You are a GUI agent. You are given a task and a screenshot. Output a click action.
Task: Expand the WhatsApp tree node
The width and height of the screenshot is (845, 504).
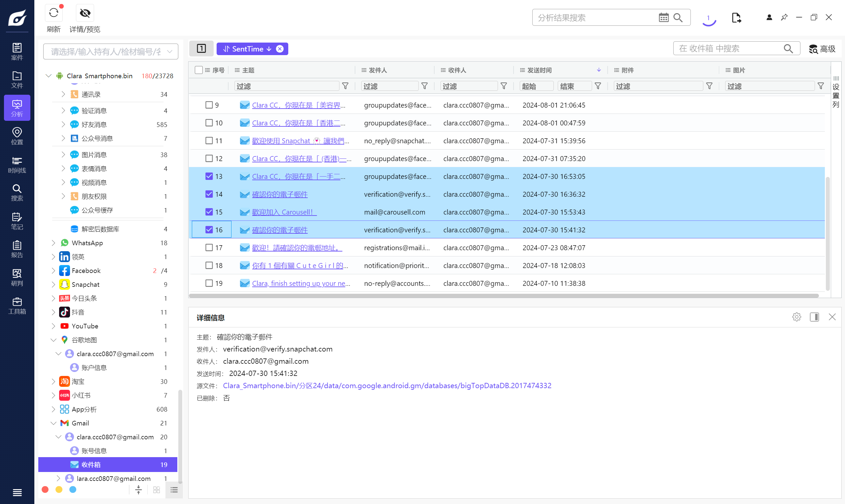53,243
